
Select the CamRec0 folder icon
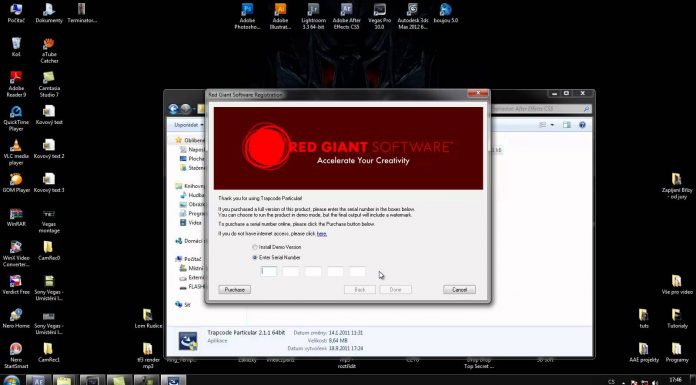[x=49, y=251]
